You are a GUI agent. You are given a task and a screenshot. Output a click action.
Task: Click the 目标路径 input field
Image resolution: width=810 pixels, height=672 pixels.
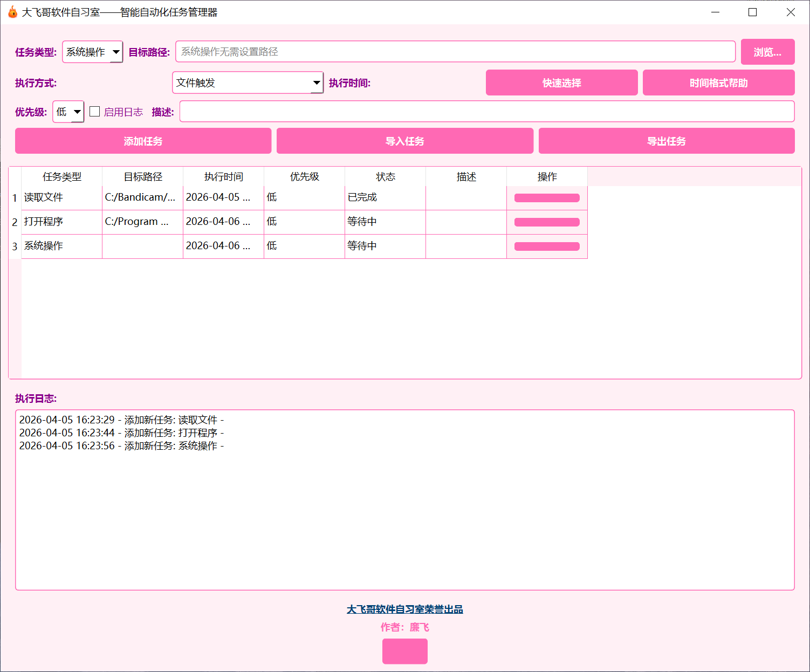[455, 52]
